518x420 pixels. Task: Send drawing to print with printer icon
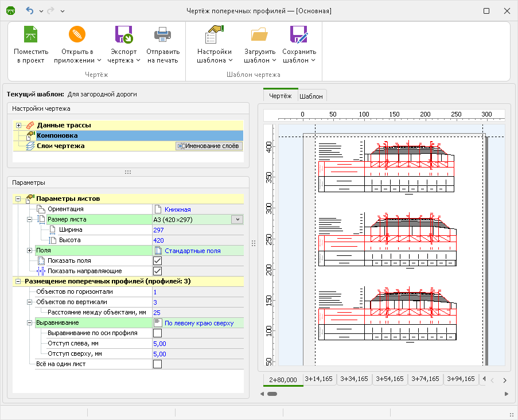pyautogui.click(x=163, y=36)
